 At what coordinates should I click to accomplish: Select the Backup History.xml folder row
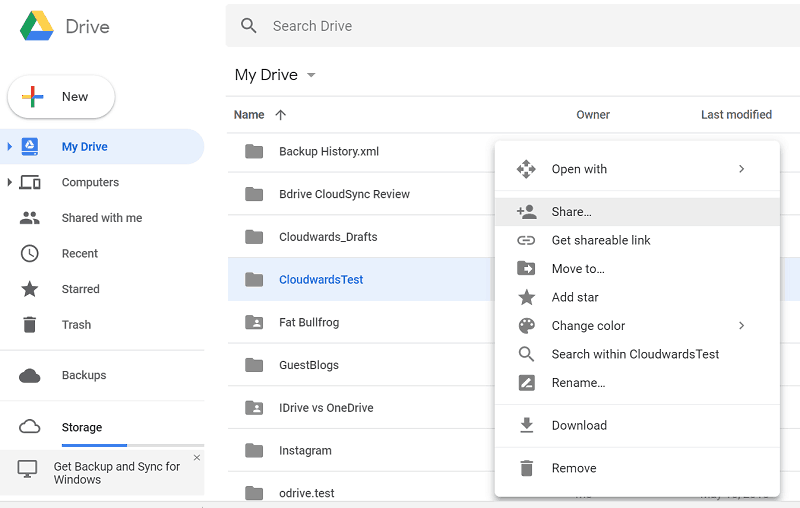[361, 151]
